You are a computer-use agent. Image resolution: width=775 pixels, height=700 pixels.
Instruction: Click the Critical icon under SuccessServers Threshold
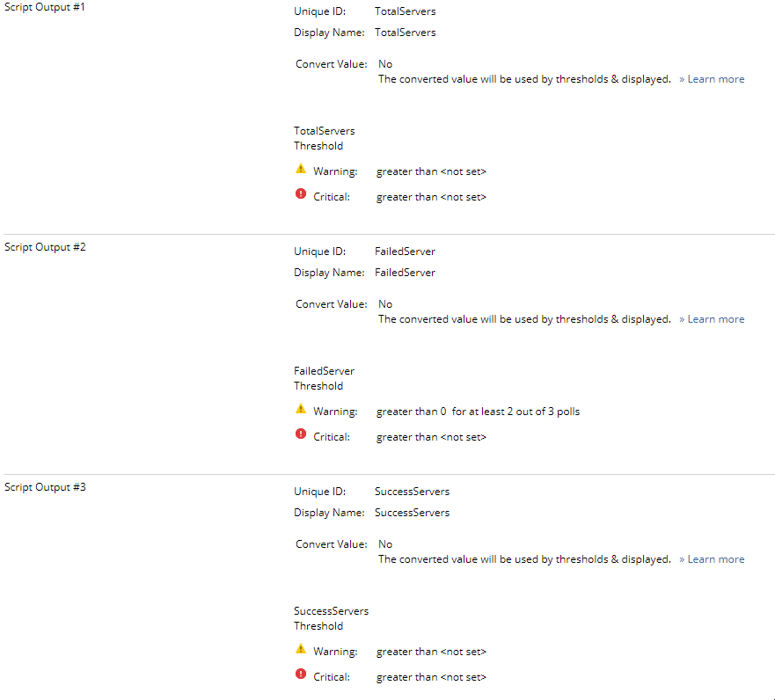click(301, 674)
